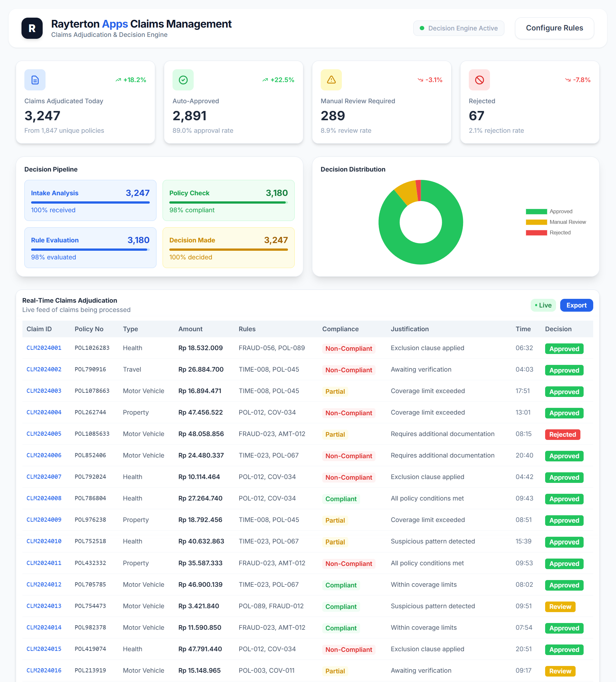This screenshot has height=682, width=616.
Task: Click the Rayterton R logo icon
Action: (x=32, y=28)
